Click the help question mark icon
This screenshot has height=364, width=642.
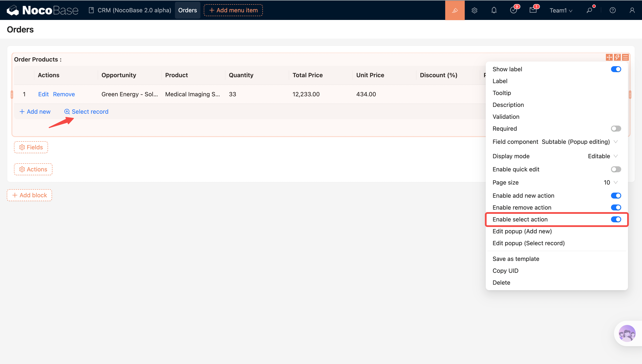pyautogui.click(x=612, y=10)
